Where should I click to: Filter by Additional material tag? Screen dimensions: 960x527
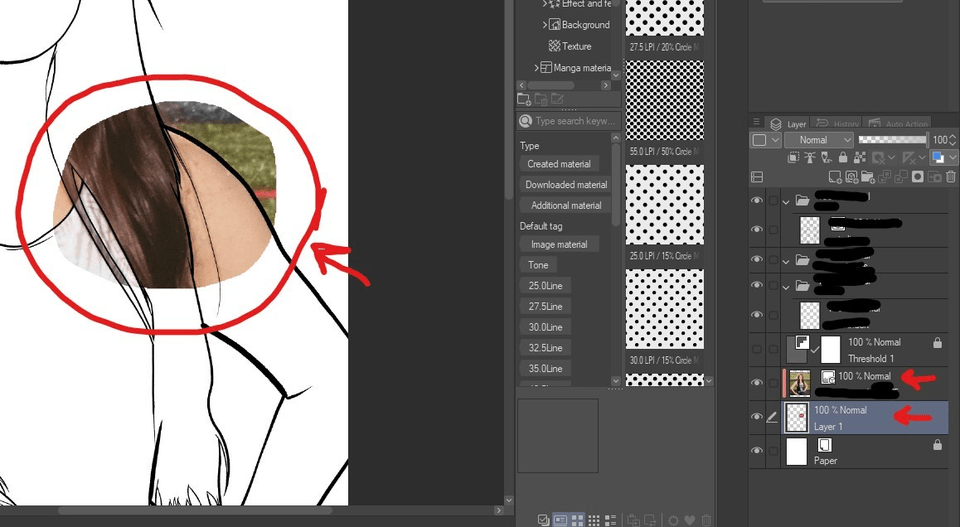click(x=566, y=206)
